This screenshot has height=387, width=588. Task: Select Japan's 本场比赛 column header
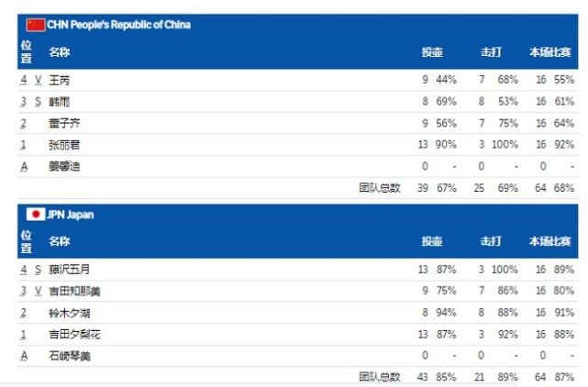550,241
